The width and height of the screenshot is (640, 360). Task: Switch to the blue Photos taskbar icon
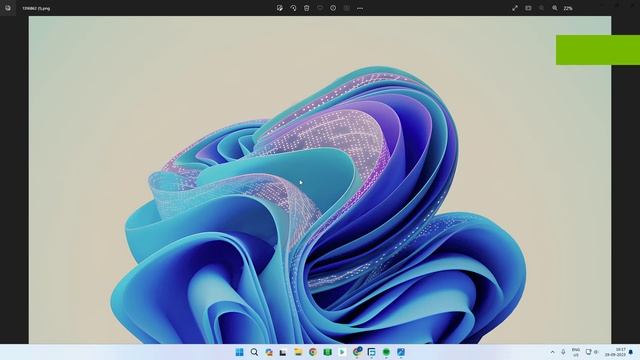point(401,352)
